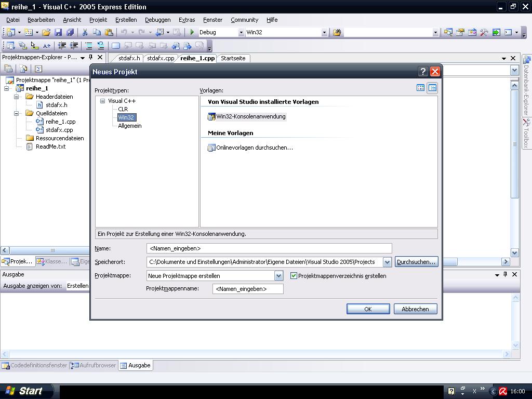Screen dimensions: 532x399
Task: Click the red antivirus tray icon
Action: coord(503,391)
